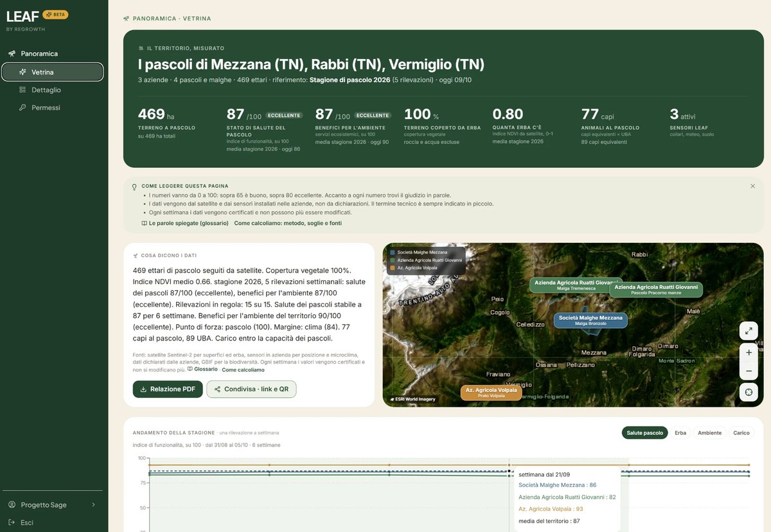Download the Relazione PDF
This screenshot has height=532, width=771.
coord(168,389)
